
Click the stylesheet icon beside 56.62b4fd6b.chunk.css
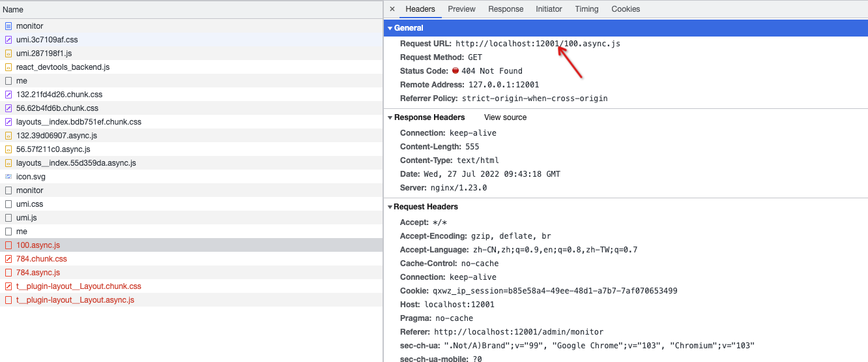(x=8, y=108)
